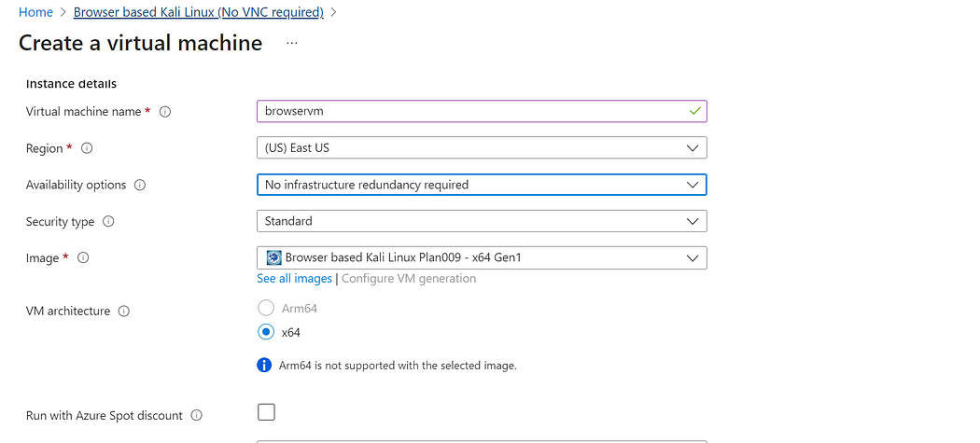Click the See all images link
Screen dimensions: 980x443
[x=294, y=279]
